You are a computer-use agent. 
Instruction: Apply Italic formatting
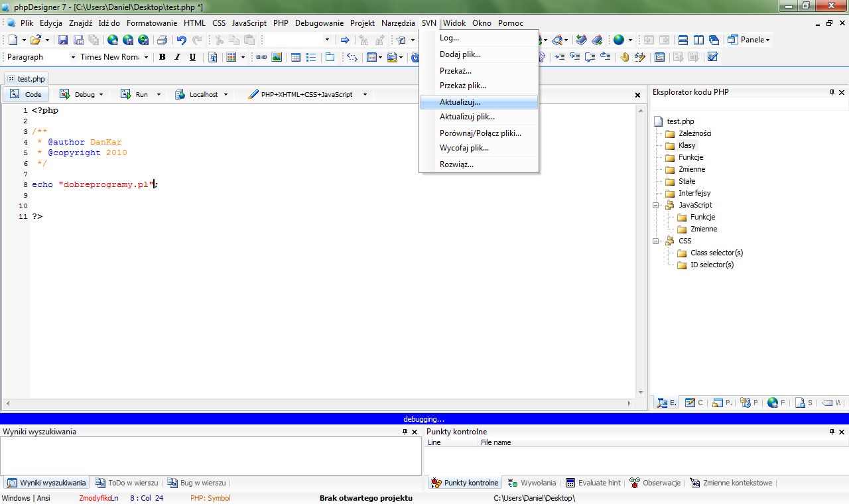pos(177,57)
